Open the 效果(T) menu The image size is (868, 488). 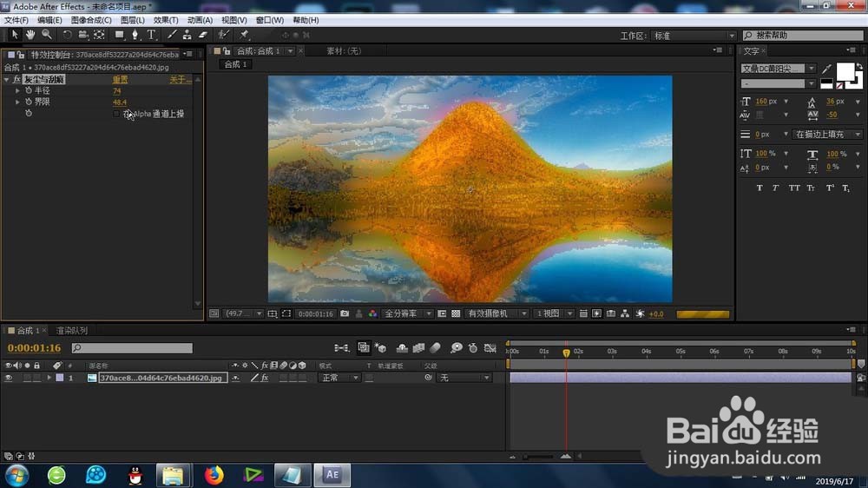(165, 20)
